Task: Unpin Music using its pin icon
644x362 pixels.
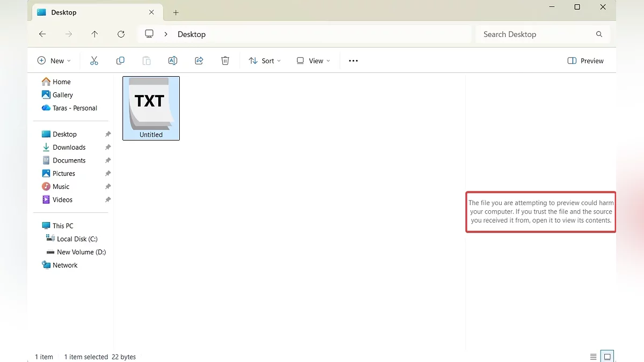Action: (x=108, y=187)
